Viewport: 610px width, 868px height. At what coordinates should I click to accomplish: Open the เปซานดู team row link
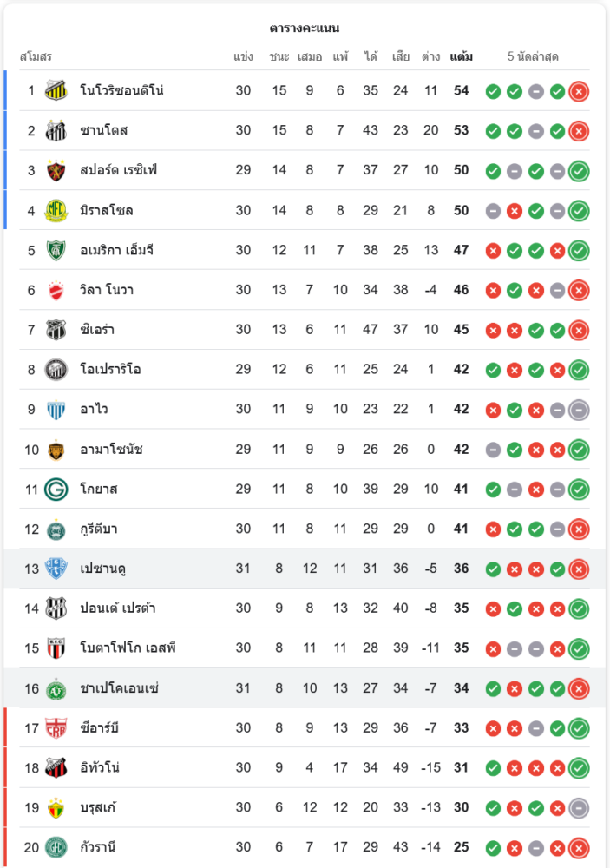[103, 569]
